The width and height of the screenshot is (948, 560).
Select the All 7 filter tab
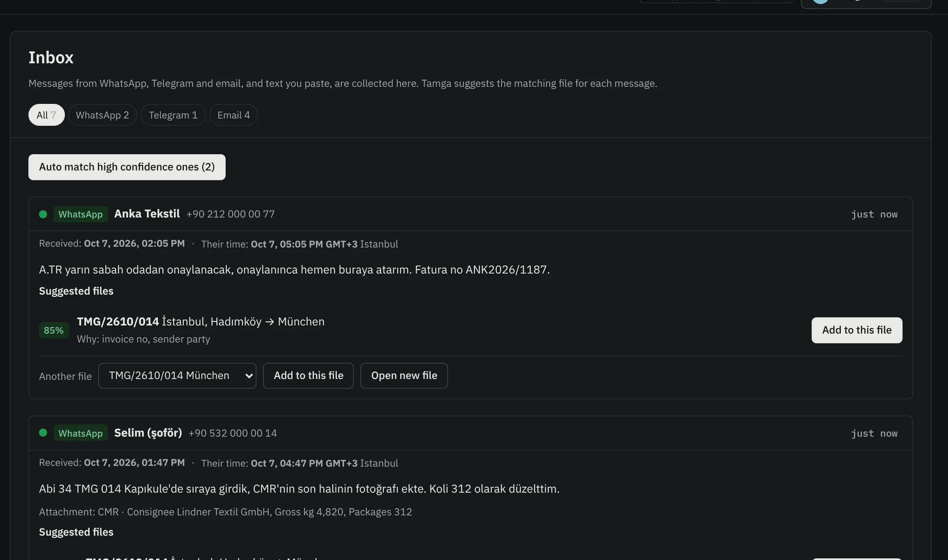[46, 115]
